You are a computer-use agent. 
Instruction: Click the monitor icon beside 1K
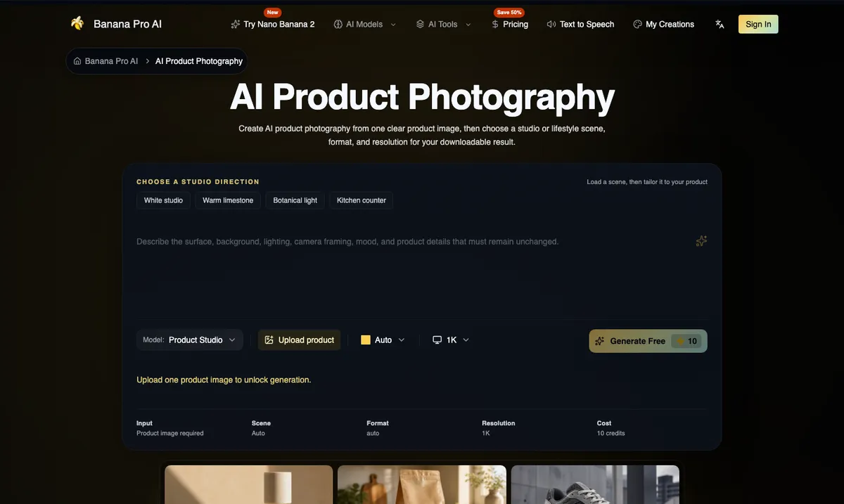[x=437, y=340]
